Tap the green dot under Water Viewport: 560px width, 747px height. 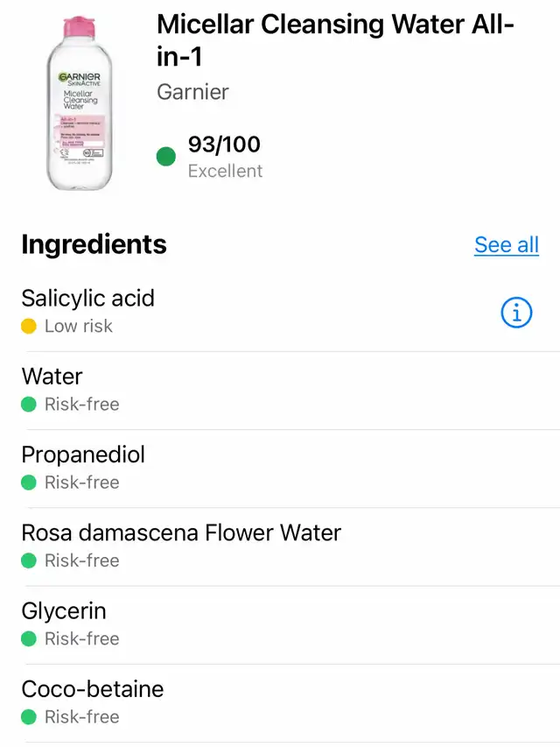[29, 405]
